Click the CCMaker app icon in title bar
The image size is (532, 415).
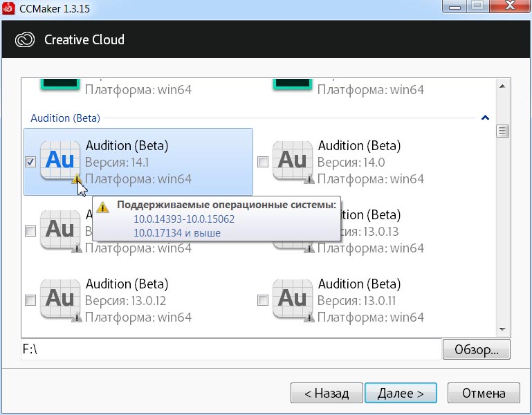[x=8, y=8]
